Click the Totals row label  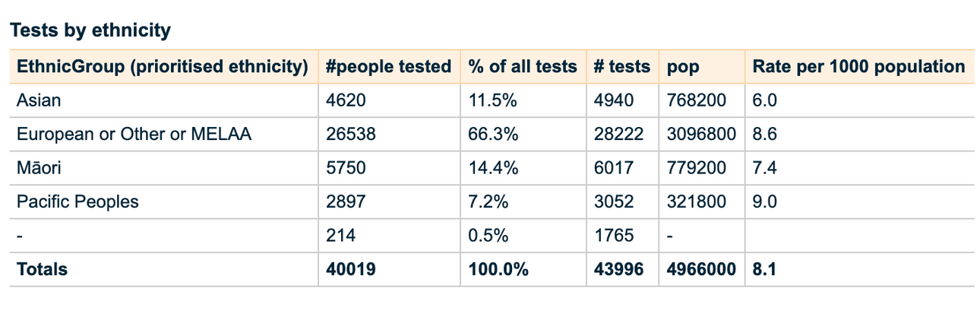42,269
